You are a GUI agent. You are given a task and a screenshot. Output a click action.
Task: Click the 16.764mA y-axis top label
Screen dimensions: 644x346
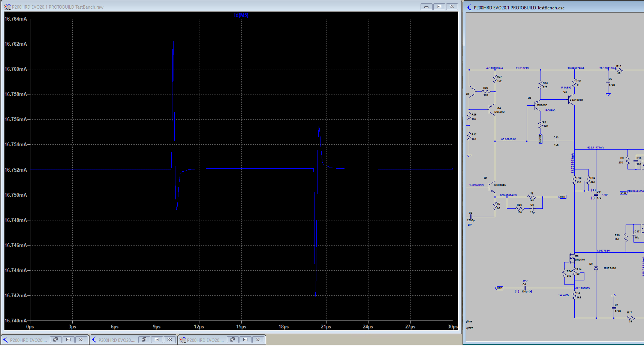pyautogui.click(x=16, y=19)
